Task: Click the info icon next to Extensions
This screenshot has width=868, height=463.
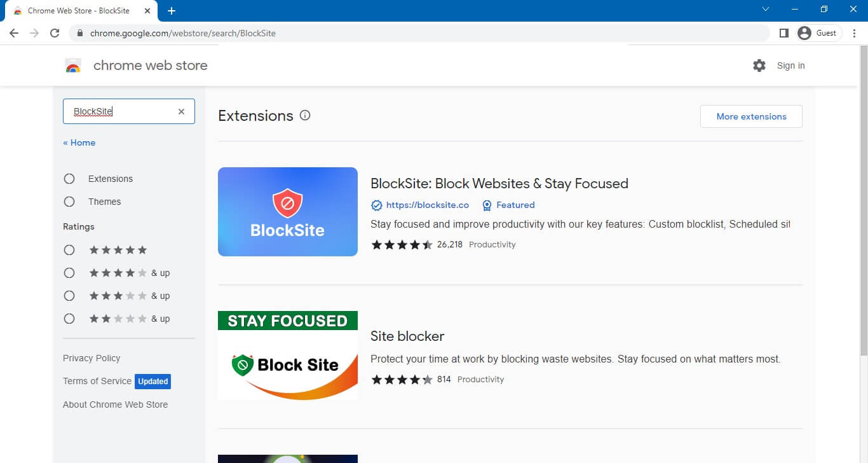Action: (305, 115)
